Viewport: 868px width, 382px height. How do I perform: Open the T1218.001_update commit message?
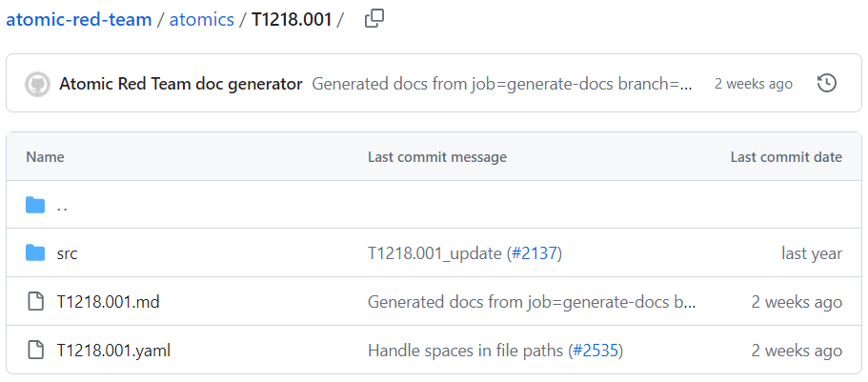[434, 253]
